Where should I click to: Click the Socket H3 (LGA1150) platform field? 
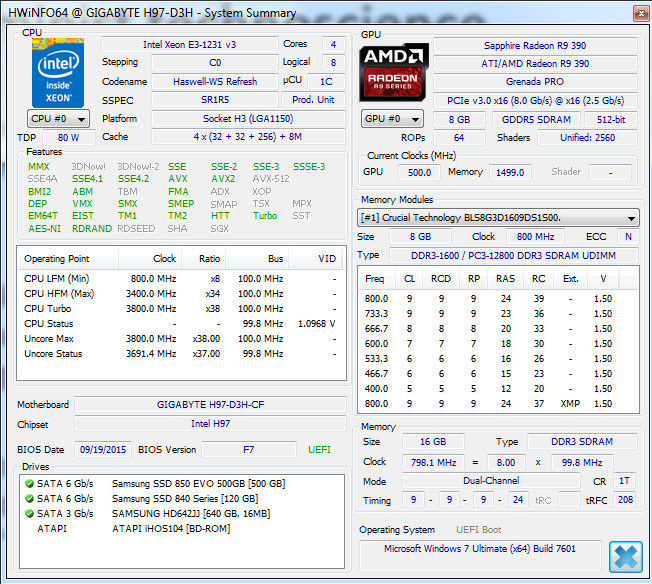(x=248, y=119)
